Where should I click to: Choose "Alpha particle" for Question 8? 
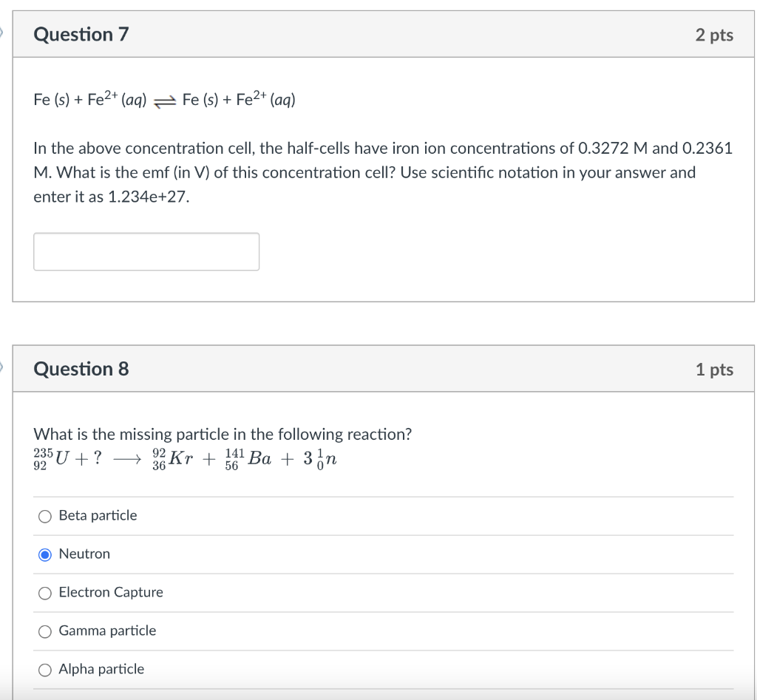(44, 669)
